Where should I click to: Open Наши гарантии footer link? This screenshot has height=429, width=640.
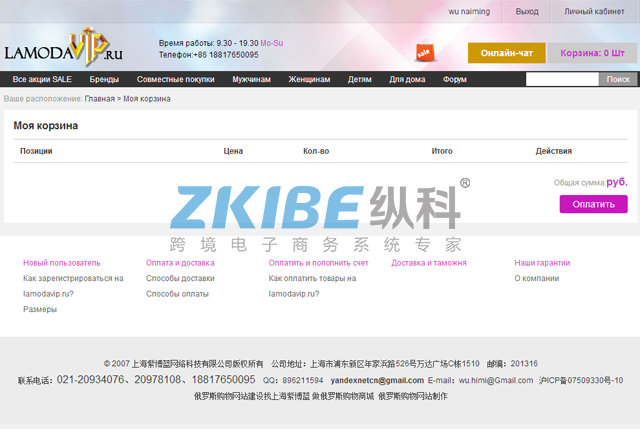[542, 263]
